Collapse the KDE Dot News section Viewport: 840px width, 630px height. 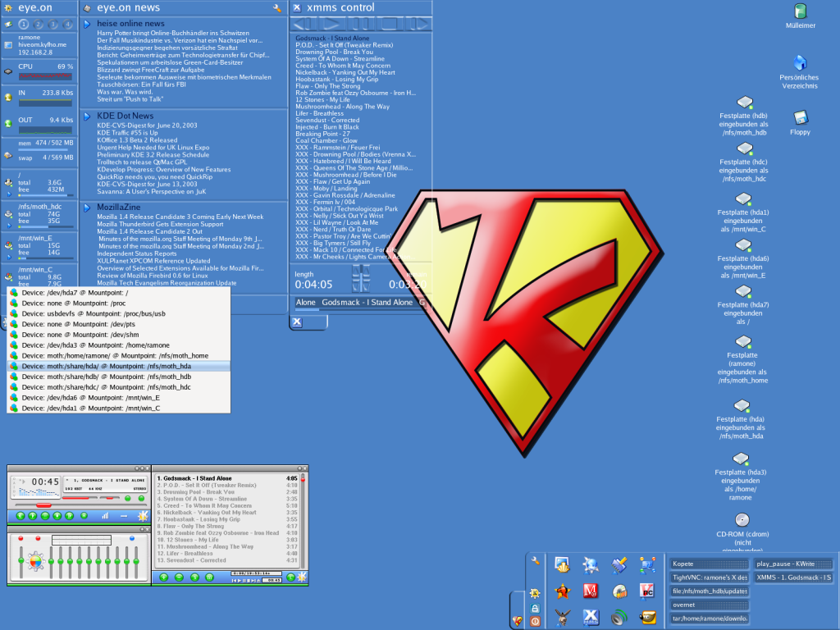[87, 116]
